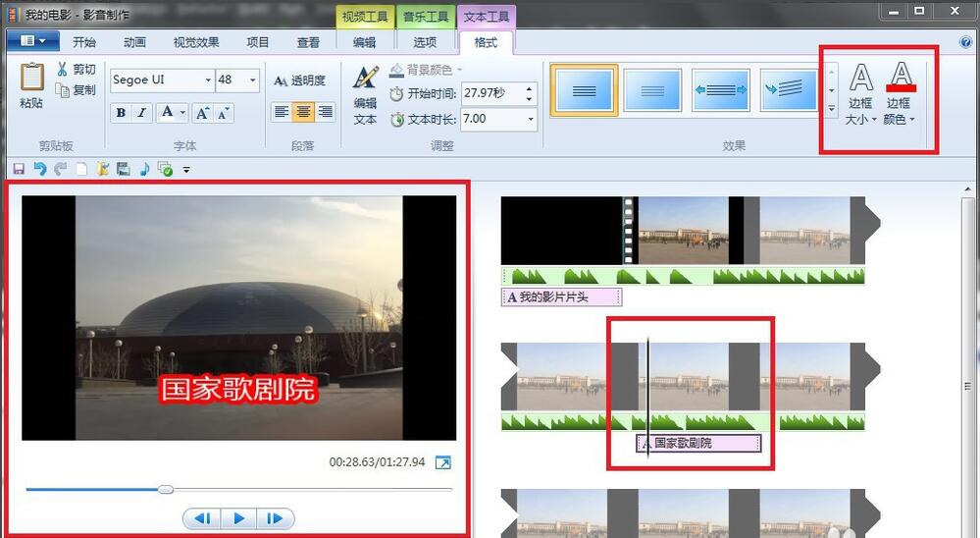Decrease start time with the down spinner

point(530,99)
